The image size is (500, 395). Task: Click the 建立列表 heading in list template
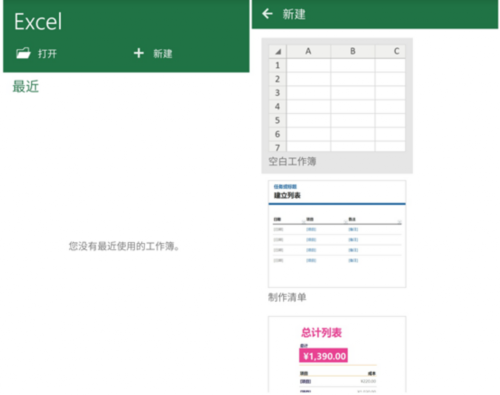pos(287,195)
